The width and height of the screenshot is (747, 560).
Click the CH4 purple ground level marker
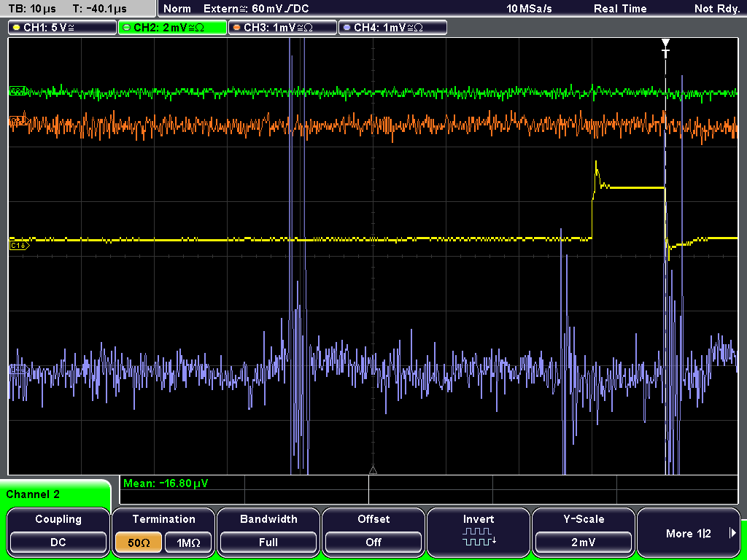[x=19, y=370]
